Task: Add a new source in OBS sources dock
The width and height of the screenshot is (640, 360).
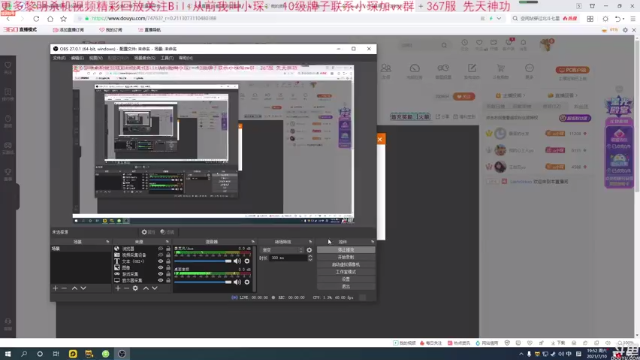Action: [x=118, y=288]
